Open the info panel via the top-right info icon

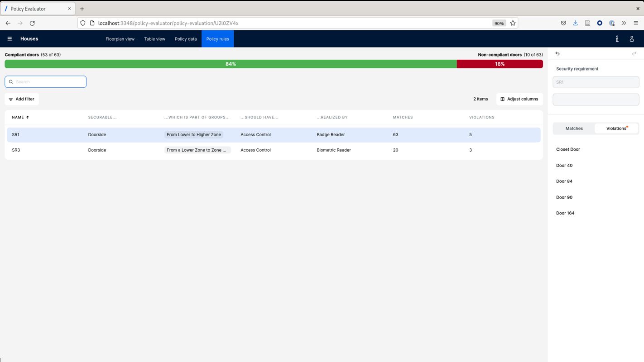(x=617, y=39)
